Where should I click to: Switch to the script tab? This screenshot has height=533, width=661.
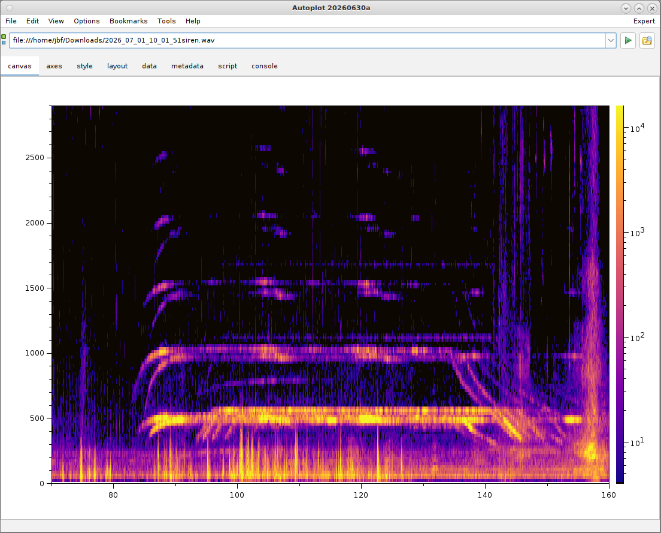pyautogui.click(x=227, y=66)
